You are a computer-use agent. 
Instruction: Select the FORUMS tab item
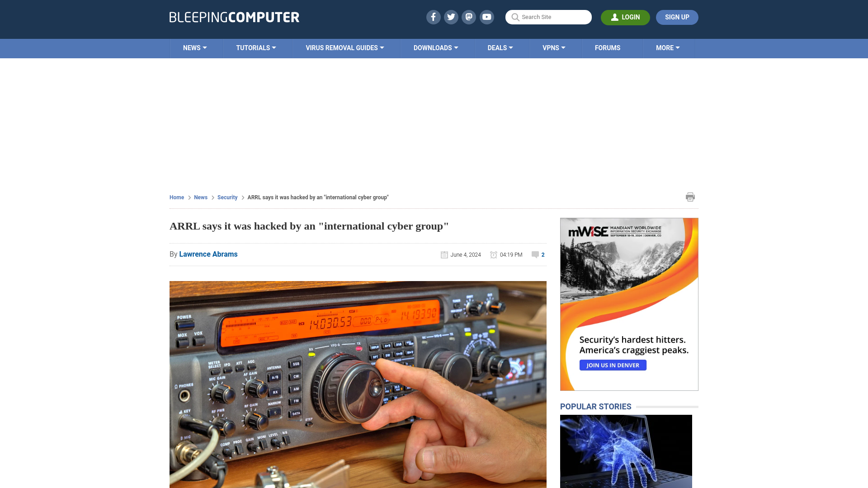(608, 47)
